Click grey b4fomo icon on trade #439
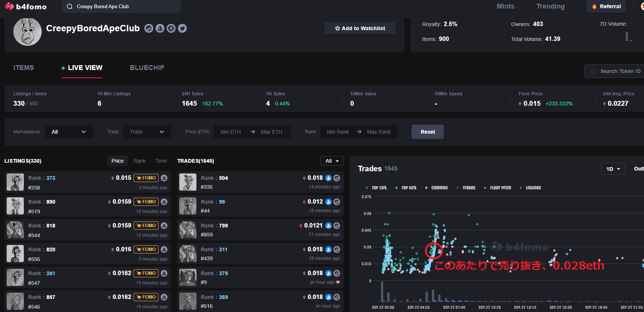The height and width of the screenshot is (312, 644). pyautogui.click(x=337, y=249)
